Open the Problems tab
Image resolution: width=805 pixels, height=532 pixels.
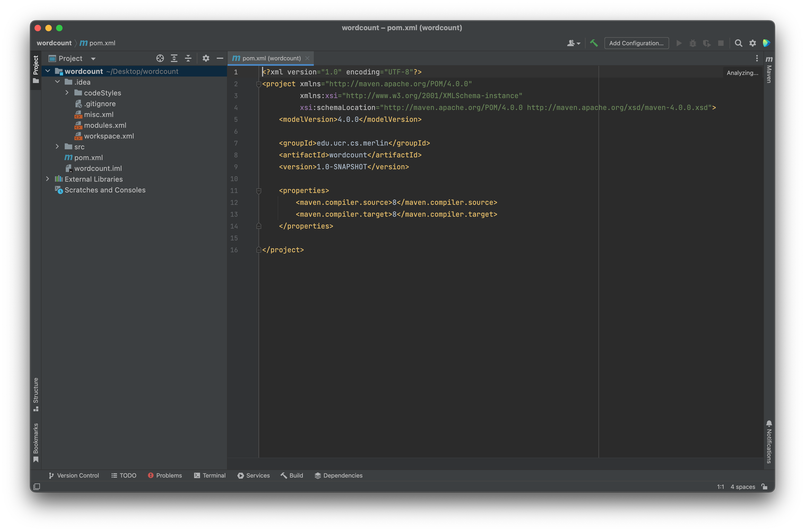click(x=165, y=475)
